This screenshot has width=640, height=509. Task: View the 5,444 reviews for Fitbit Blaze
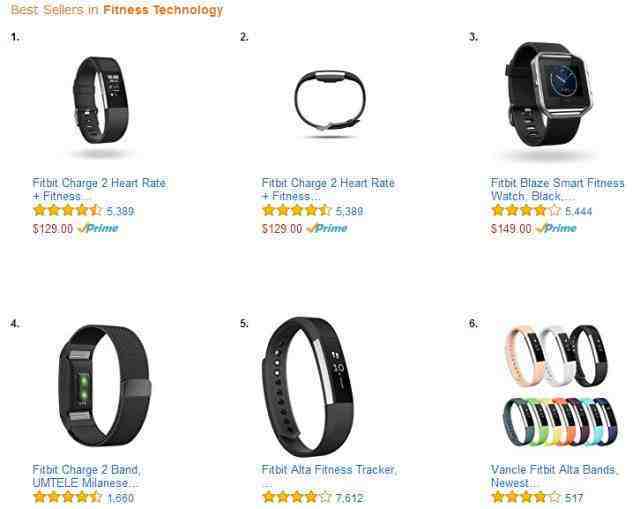click(x=578, y=211)
